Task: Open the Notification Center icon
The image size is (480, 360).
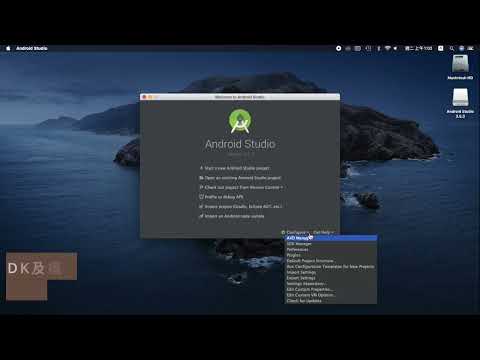Action: pos(471,48)
